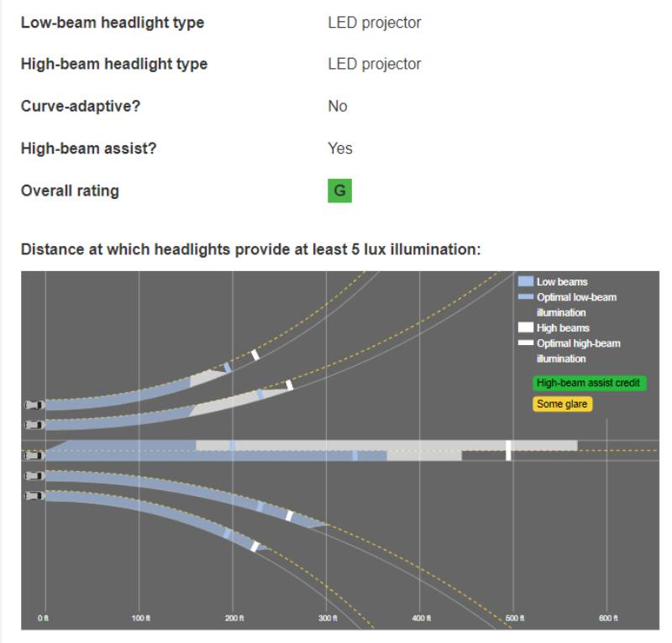Click the High-beam assist Yes value

[340, 149]
